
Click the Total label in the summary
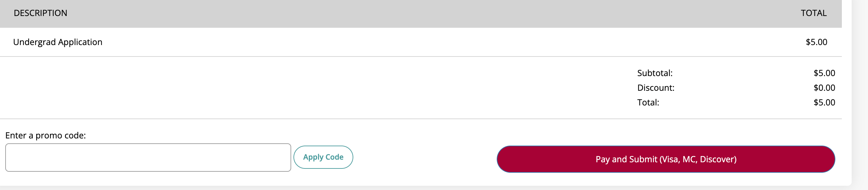648,103
